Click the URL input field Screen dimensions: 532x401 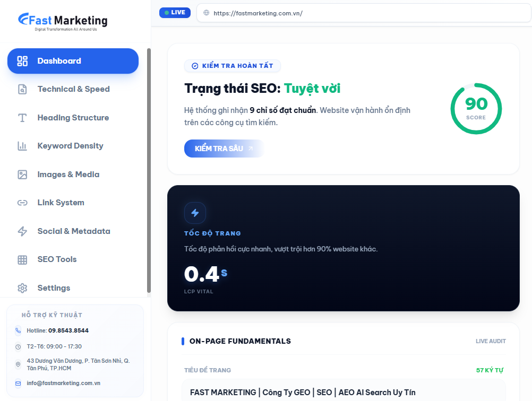coord(364,13)
